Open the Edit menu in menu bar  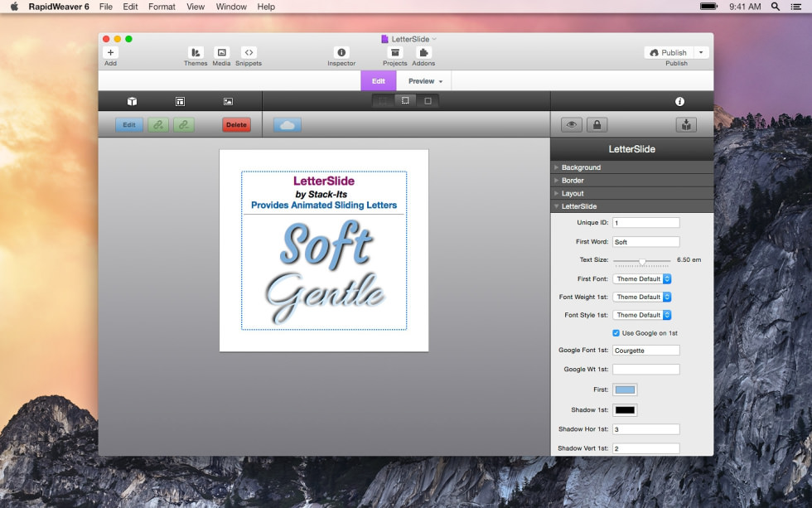click(x=130, y=7)
